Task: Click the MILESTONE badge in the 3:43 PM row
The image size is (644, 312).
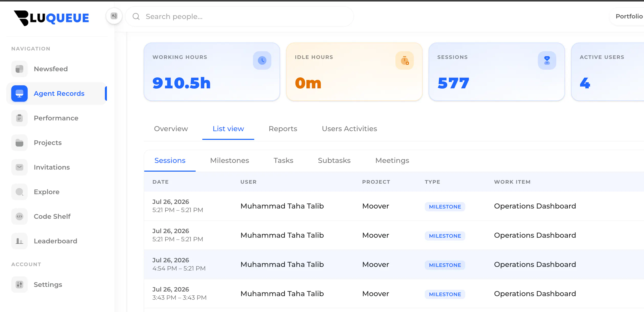Action: [445, 294]
